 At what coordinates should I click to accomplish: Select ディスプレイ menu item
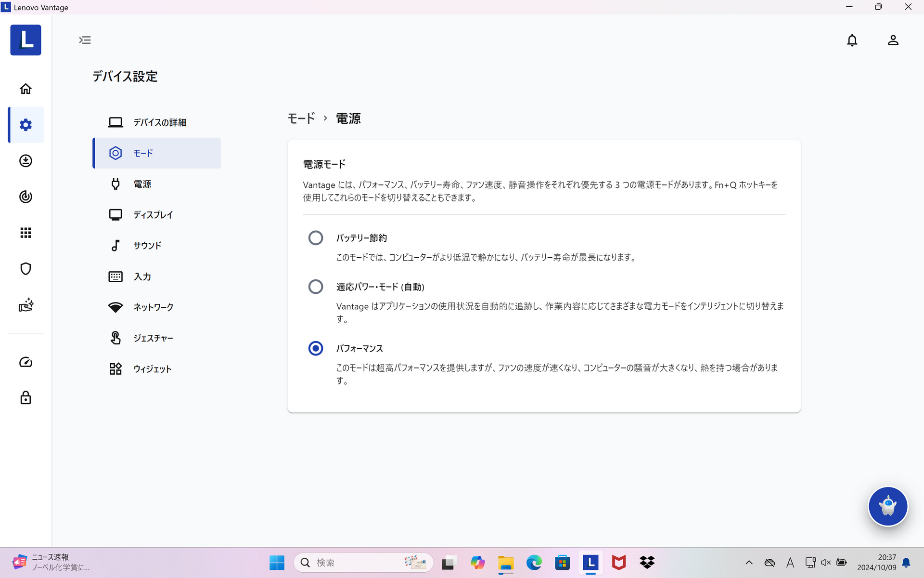point(156,215)
